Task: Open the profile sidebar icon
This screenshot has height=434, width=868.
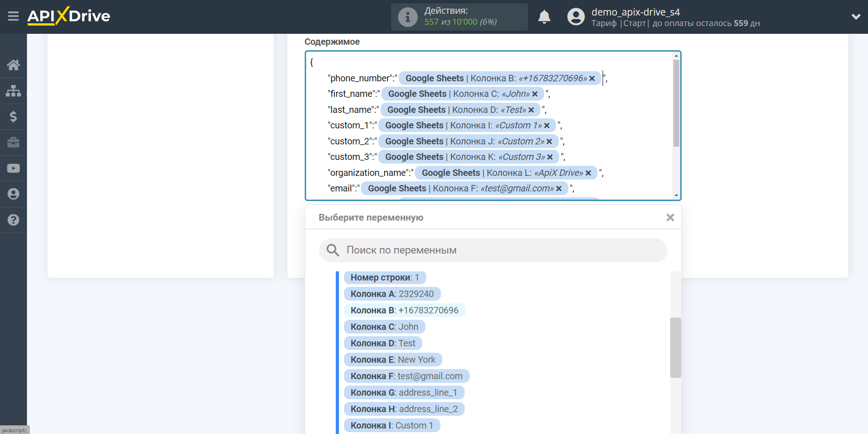Action: pyautogui.click(x=13, y=194)
